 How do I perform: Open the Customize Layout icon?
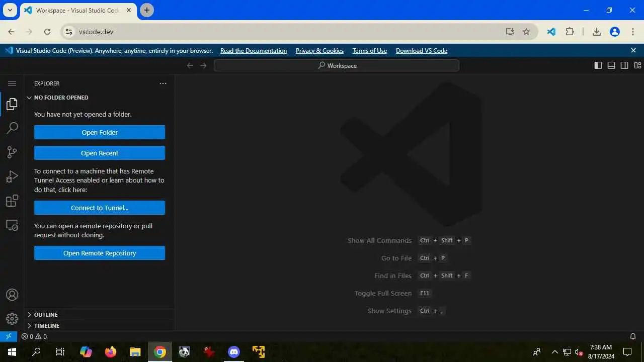pos(637,65)
